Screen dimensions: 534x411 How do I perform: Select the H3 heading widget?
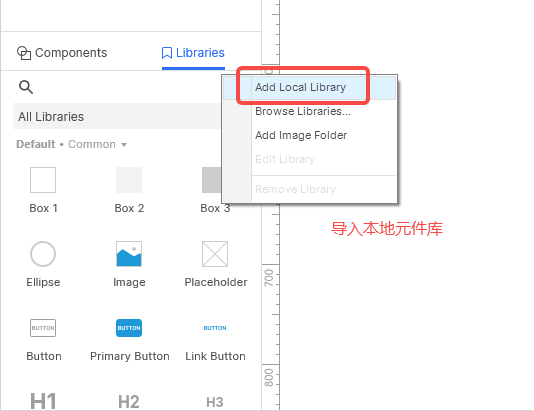[215, 402]
